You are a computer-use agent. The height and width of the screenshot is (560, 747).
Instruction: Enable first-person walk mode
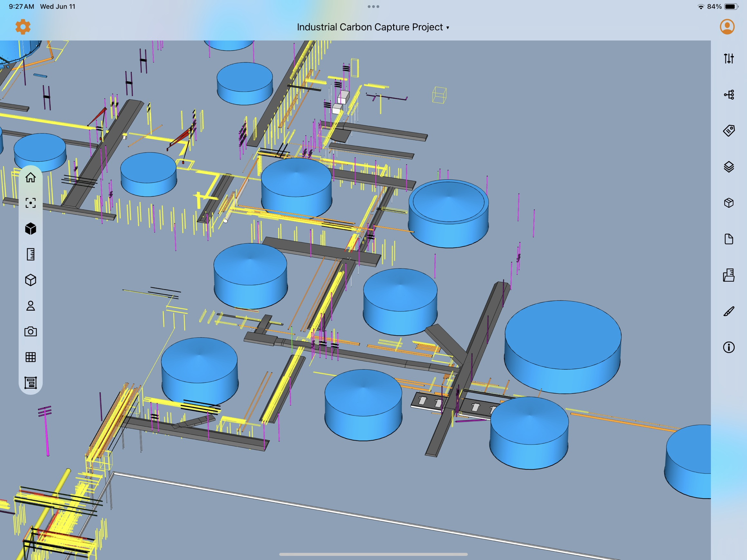[x=31, y=306]
